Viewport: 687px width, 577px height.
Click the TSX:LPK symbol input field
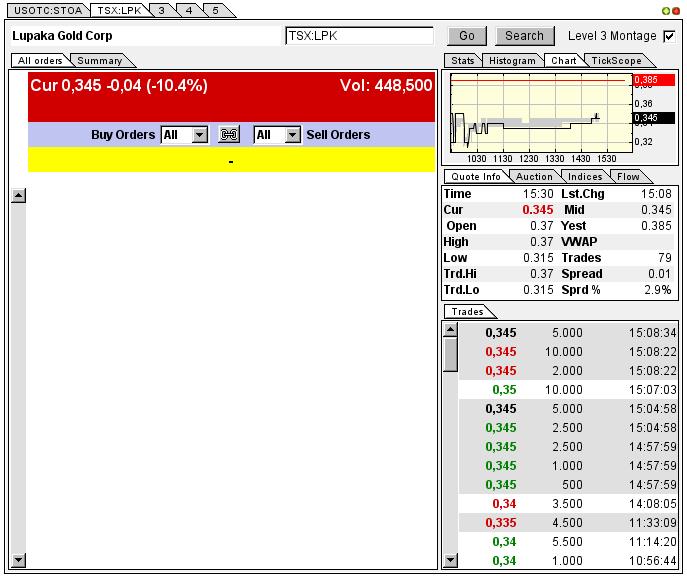pos(359,36)
